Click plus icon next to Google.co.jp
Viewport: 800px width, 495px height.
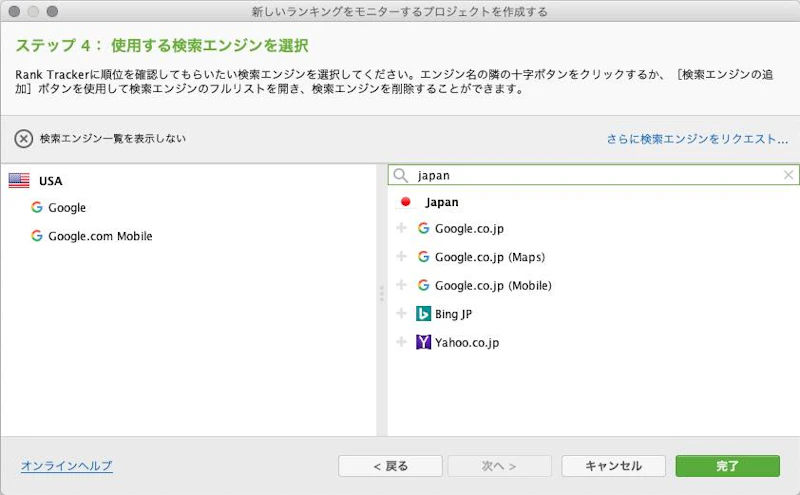[x=402, y=229]
